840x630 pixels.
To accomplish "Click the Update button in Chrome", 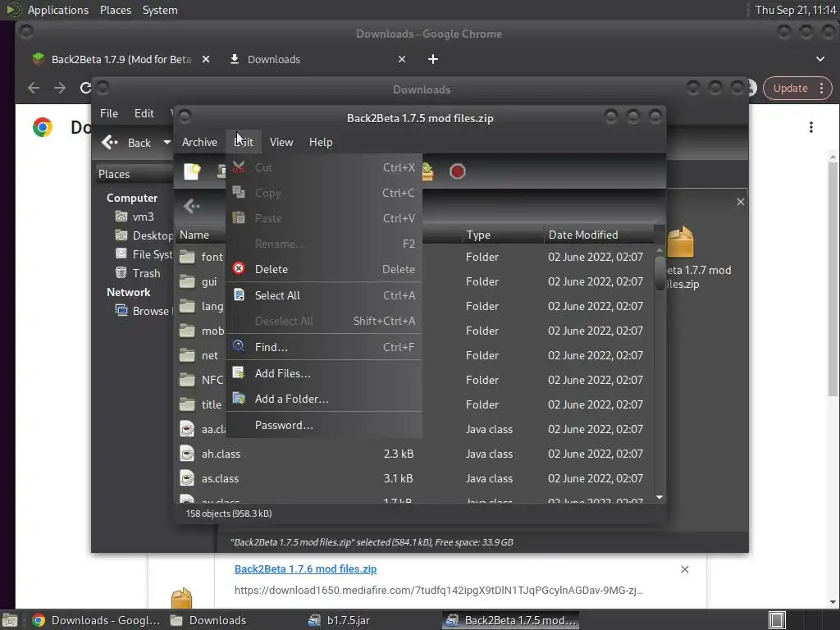I will (790, 89).
